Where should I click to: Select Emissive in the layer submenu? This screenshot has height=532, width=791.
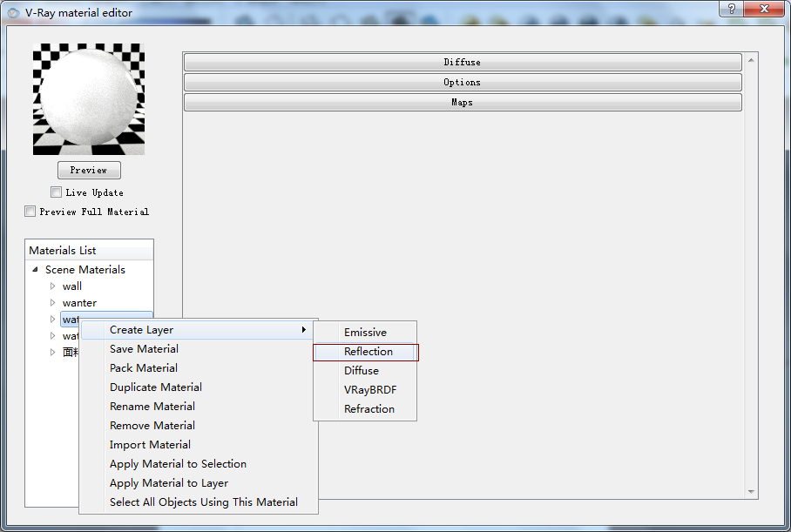pyautogui.click(x=365, y=333)
